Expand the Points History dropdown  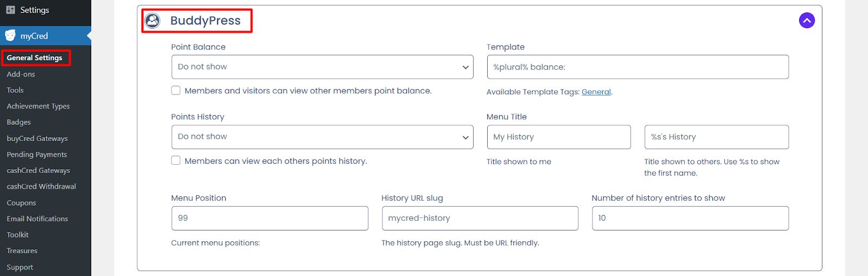[322, 137]
